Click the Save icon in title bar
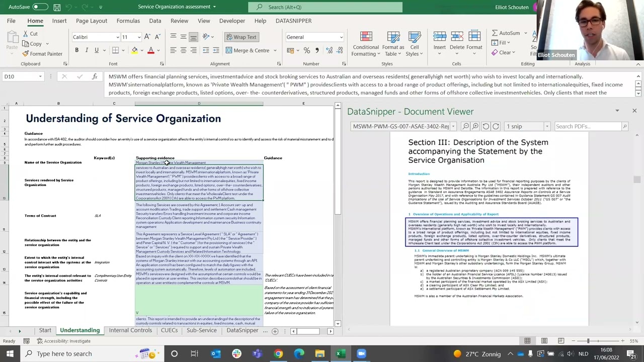Viewport: 644px width, 362px height. coord(57,7)
